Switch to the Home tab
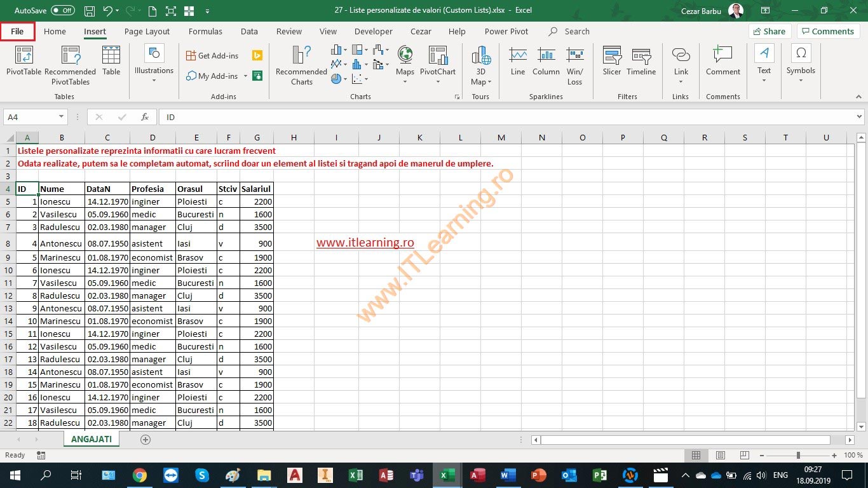This screenshot has height=488, width=868. click(55, 31)
